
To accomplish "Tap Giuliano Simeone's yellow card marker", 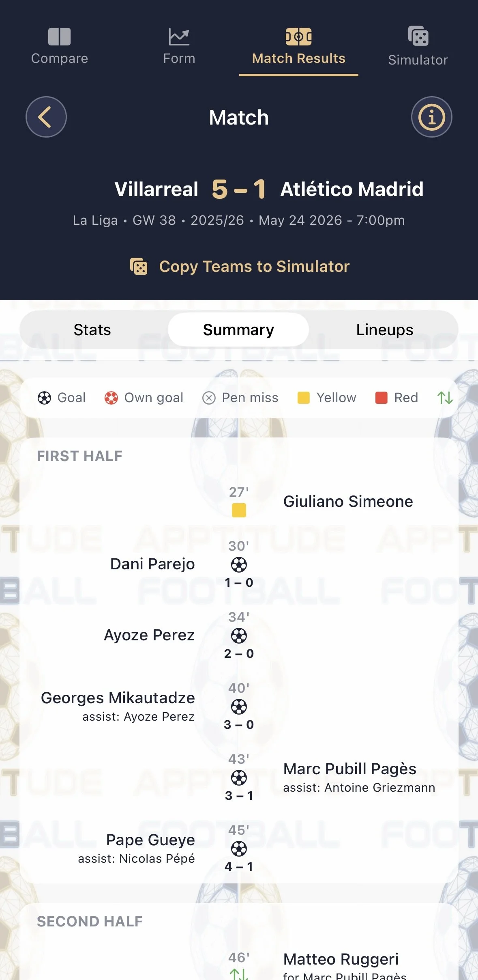I will click(239, 510).
